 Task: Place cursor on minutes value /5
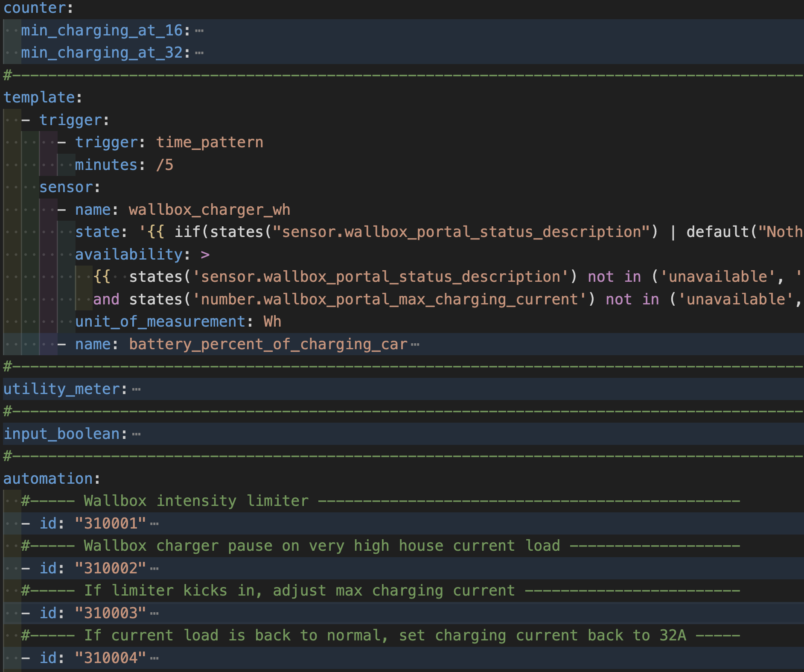click(x=165, y=165)
